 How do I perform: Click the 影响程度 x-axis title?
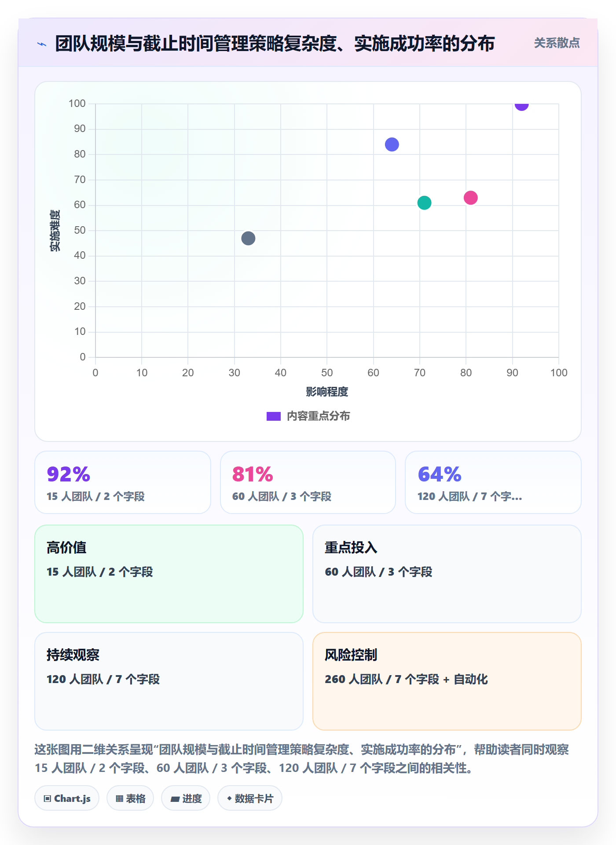[x=327, y=392]
